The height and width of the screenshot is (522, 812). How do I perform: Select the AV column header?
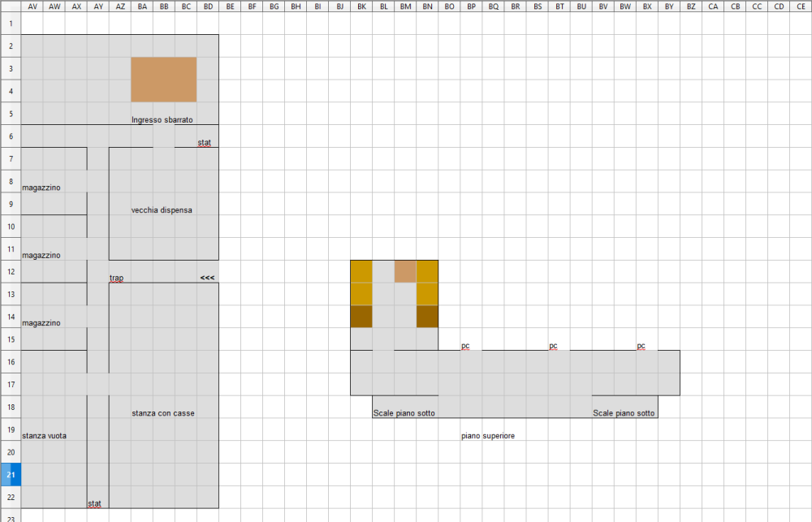click(x=32, y=6)
